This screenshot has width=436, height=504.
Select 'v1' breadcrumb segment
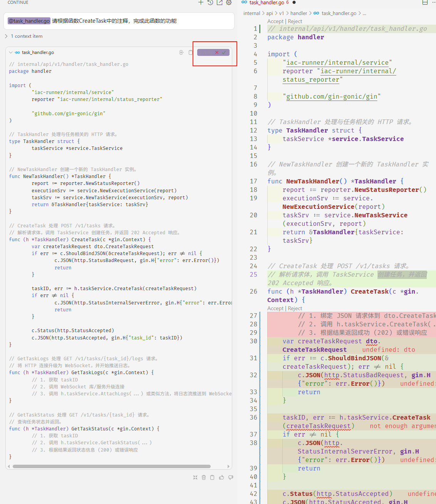(x=282, y=13)
